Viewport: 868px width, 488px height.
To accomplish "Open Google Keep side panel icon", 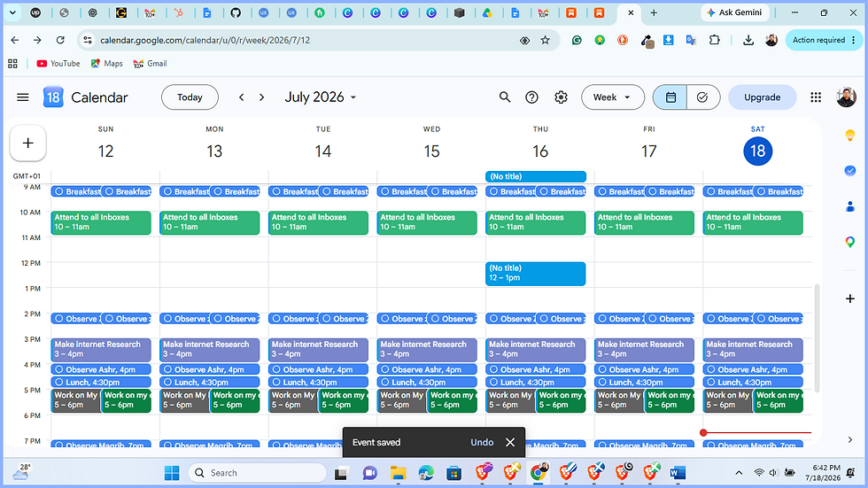I will [x=850, y=136].
